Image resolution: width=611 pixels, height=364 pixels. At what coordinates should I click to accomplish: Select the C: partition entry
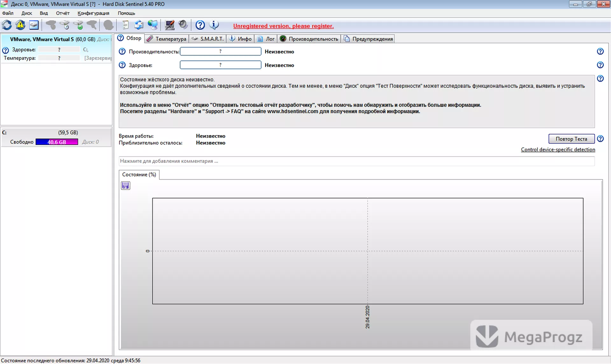coord(56,137)
